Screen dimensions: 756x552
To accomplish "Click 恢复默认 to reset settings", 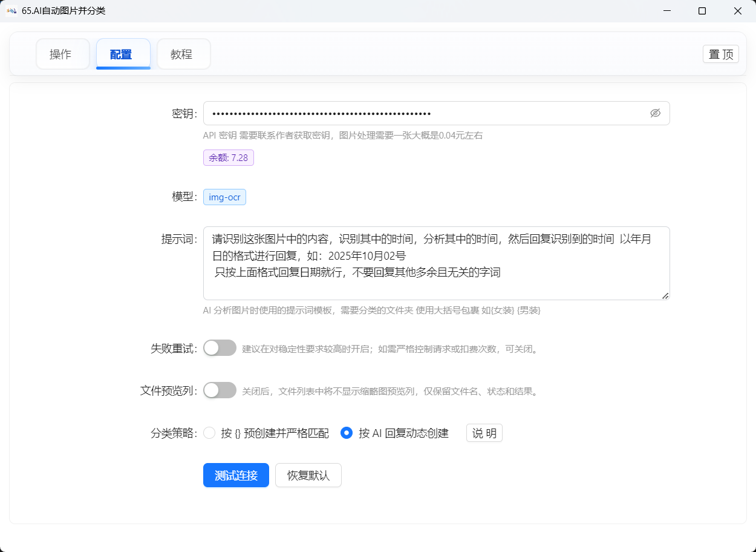I will [x=308, y=475].
